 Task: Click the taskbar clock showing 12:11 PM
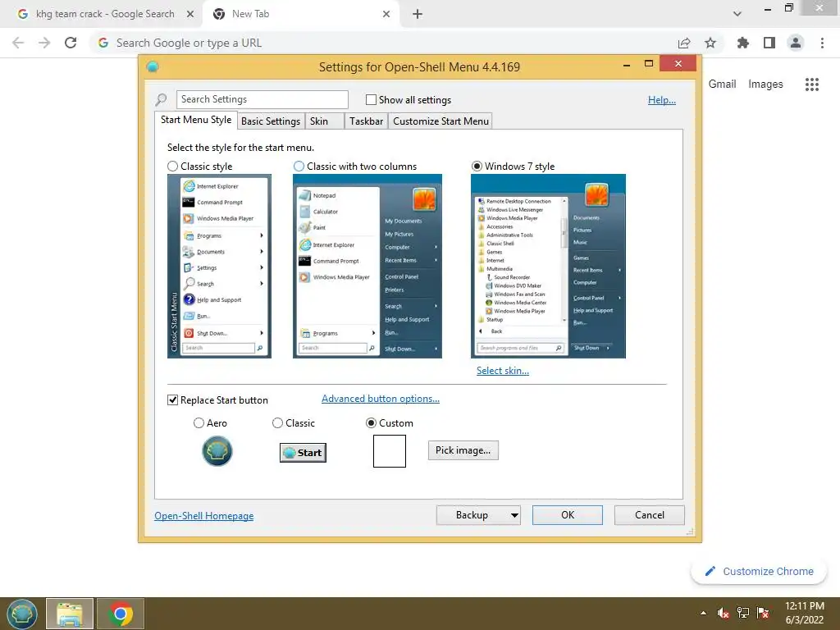[804, 613]
